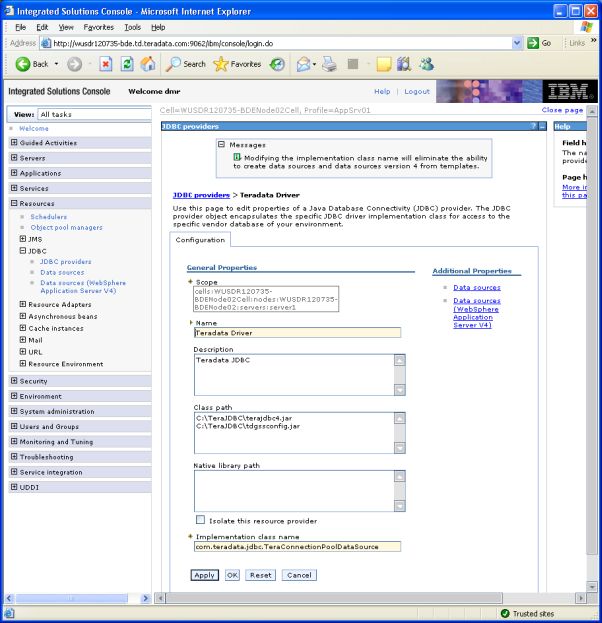Open JDBC providers breadcrumb link

tap(201, 195)
